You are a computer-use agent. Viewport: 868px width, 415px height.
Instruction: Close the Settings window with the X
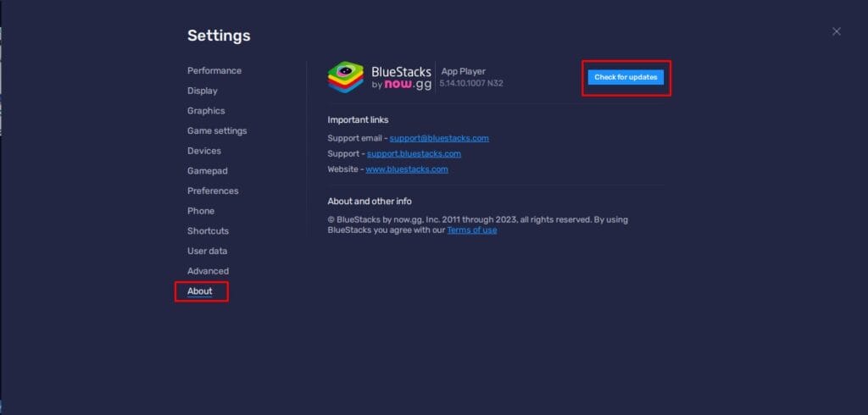[837, 31]
